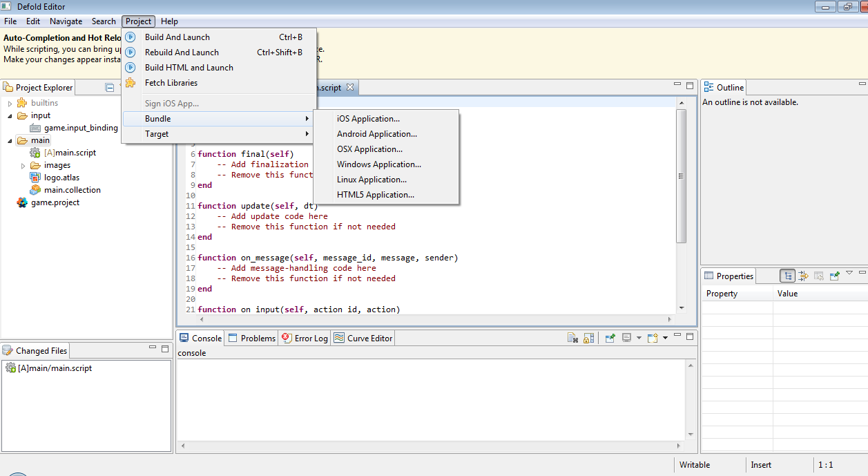This screenshot has width=868, height=476.
Task: Open the File menu
Action: pyautogui.click(x=10, y=21)
